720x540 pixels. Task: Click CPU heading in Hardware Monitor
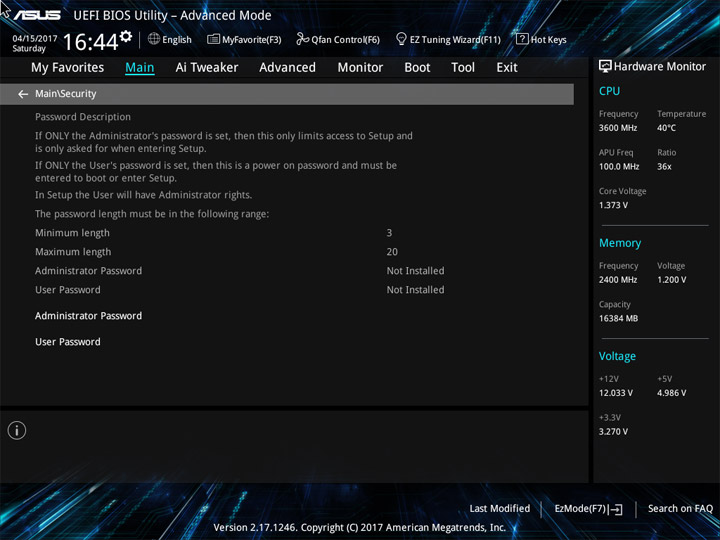coord(609,91)
